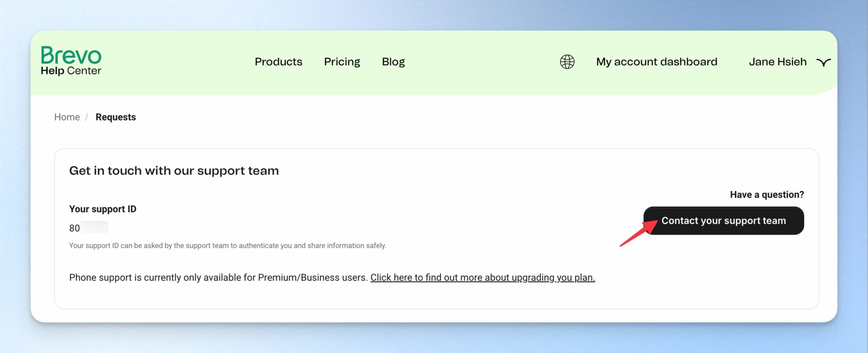This screenshot has height=353, width=868.
Task: Open the Blog link
Action: pos(393,62)
